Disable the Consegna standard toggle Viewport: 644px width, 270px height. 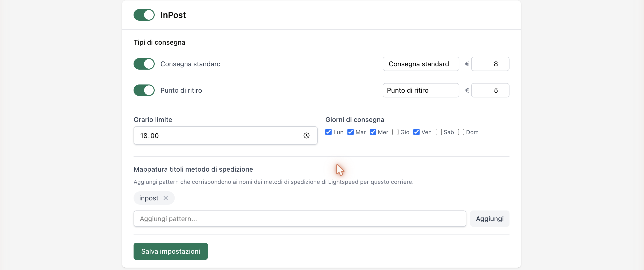tap(144, 64)
